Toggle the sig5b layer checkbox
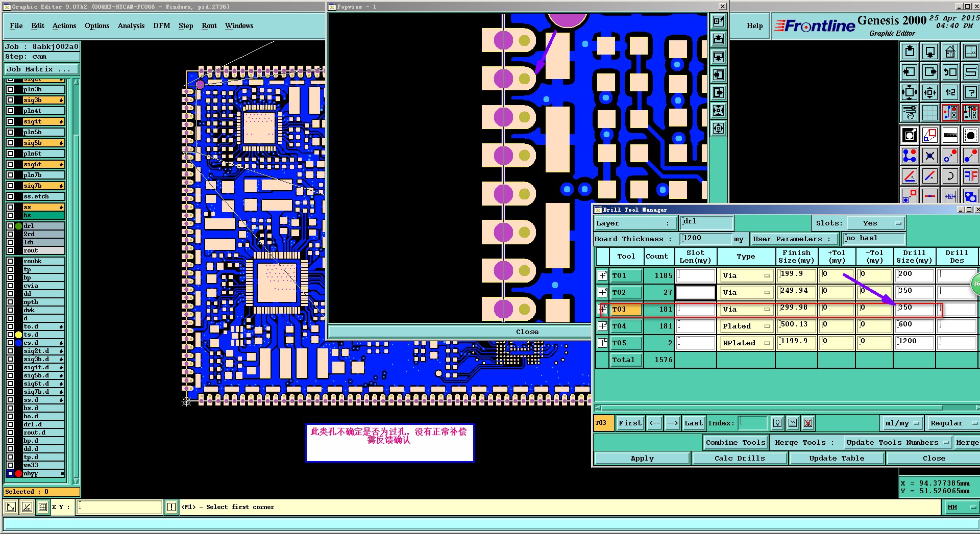Viewport: 980px width, 534px height. pyautogui.click(x=10, y=143)
